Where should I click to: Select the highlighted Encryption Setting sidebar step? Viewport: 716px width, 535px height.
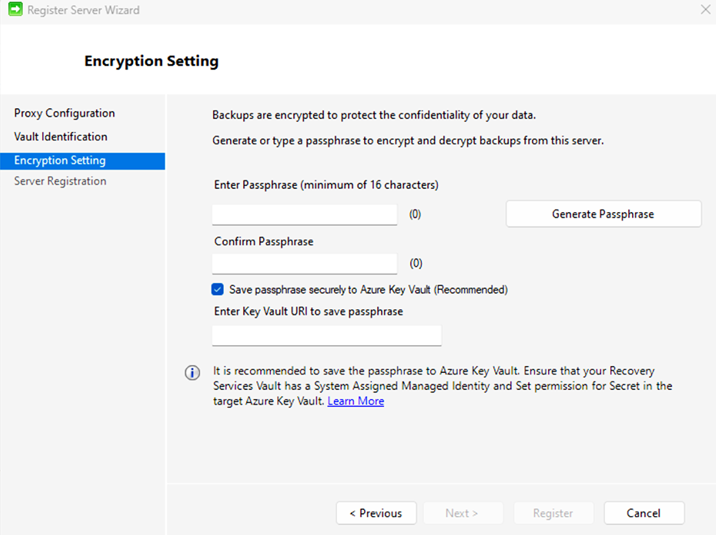(60, 160)
